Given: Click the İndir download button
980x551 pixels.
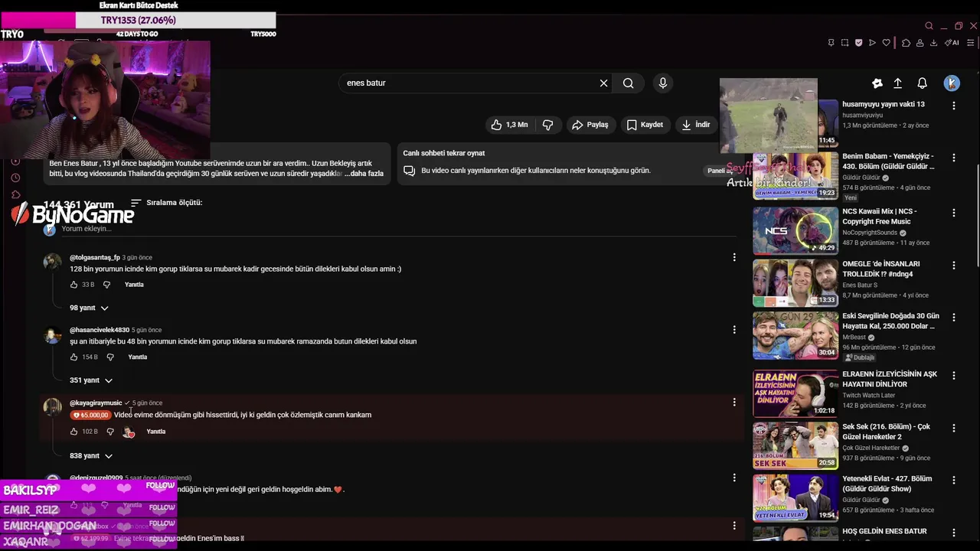Looking at the screenshot, I should click(696, 125).
